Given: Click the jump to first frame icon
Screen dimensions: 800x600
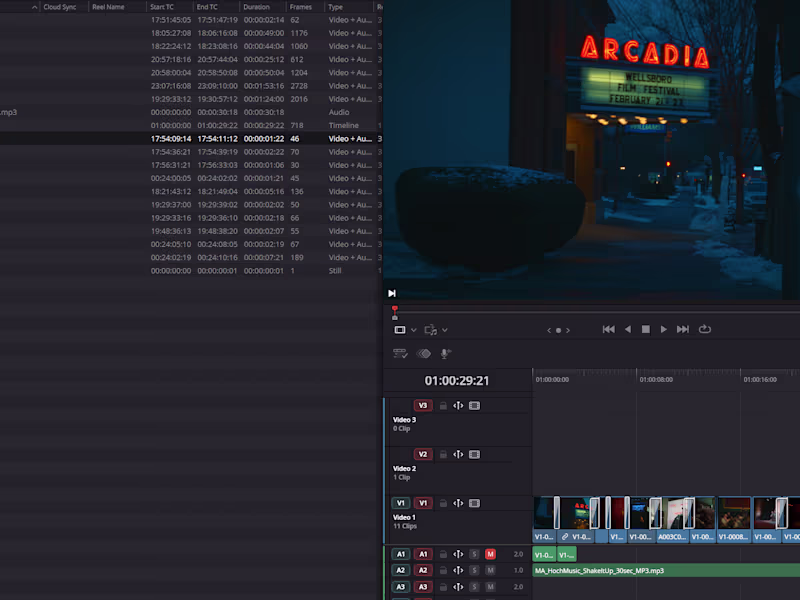Looking at the screenshot, I should (608, 330).
